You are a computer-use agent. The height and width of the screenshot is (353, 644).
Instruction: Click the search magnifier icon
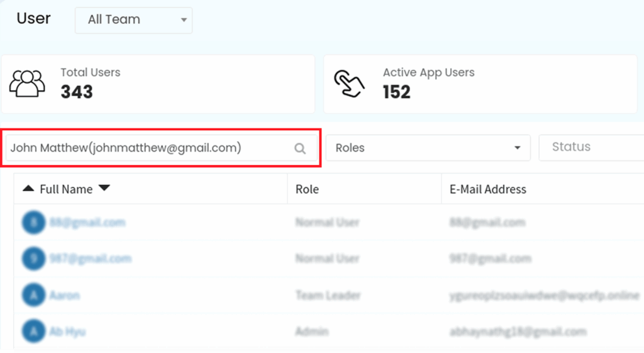(300, 148)
